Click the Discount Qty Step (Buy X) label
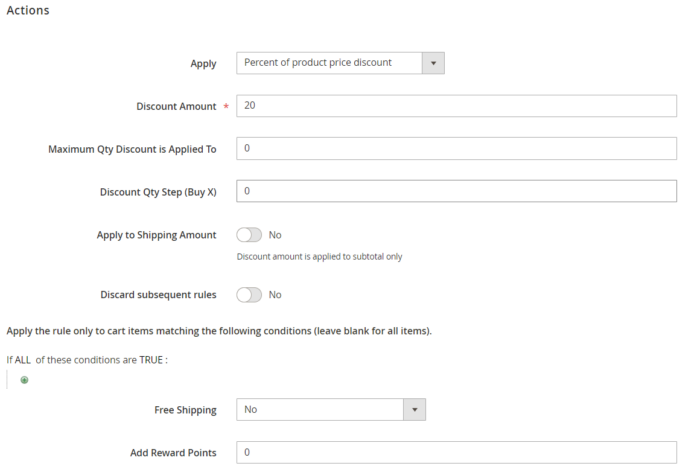This screenshot has height=472, width=700. point(158,192)
